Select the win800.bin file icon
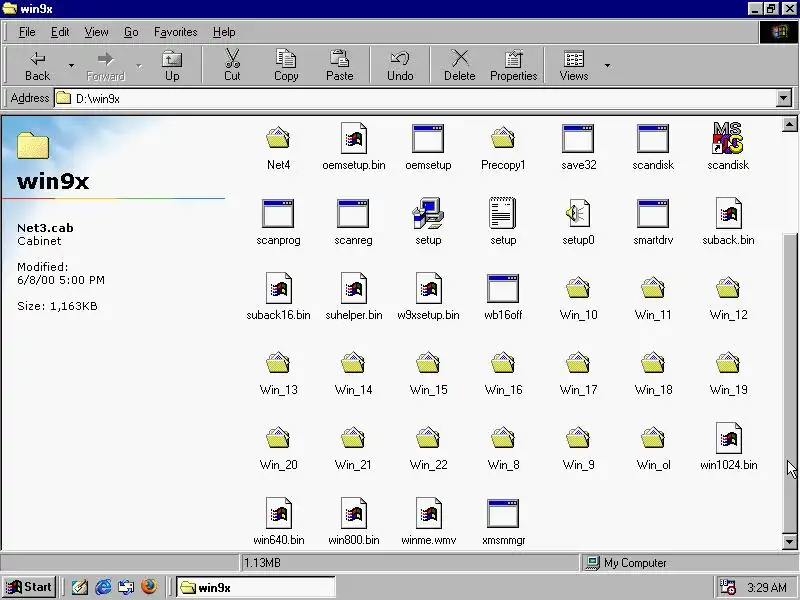The image size is (800, 600). (354, 513)
